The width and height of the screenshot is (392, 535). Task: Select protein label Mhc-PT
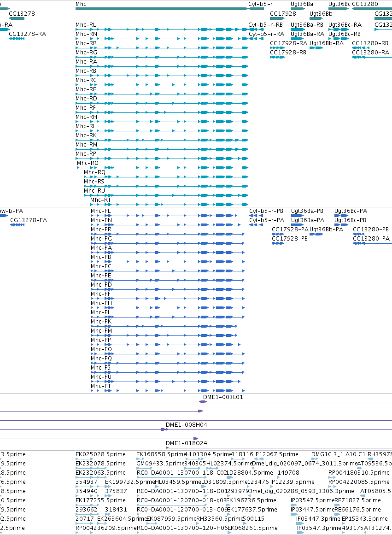[x=101, y=386]
